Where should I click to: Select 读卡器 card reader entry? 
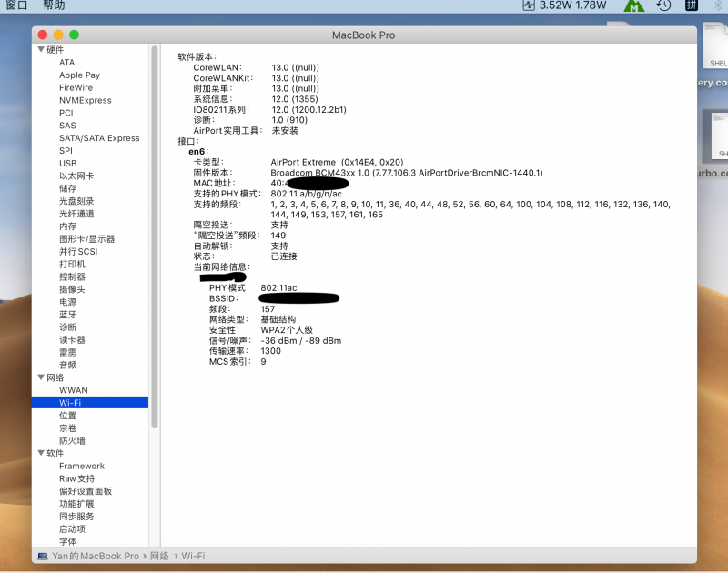click(72, 339)
